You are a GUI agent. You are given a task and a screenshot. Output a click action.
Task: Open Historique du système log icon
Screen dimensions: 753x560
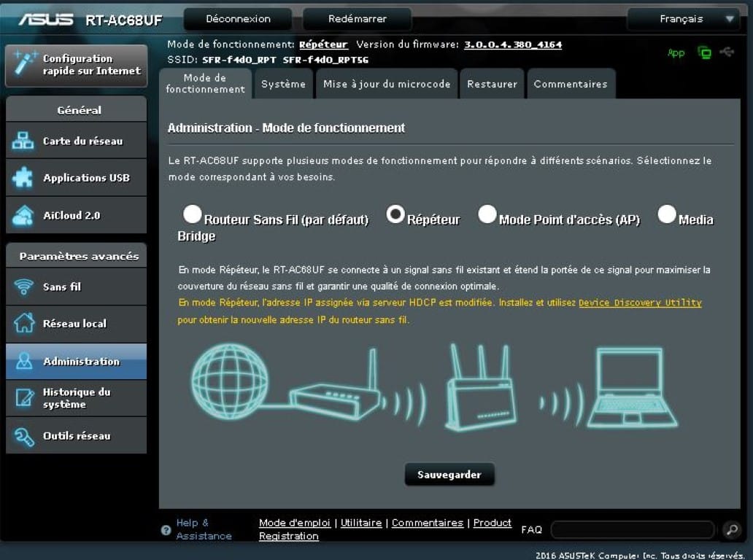pyautogui.click(x=24, y=397)
